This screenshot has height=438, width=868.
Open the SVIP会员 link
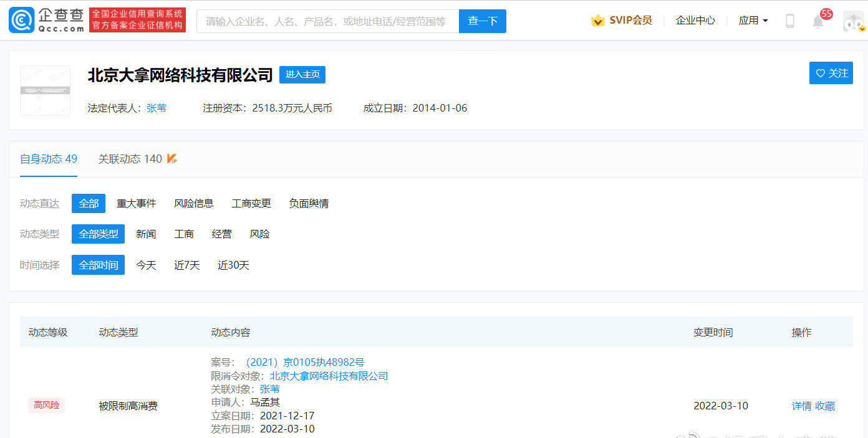(x=630, y=21)
